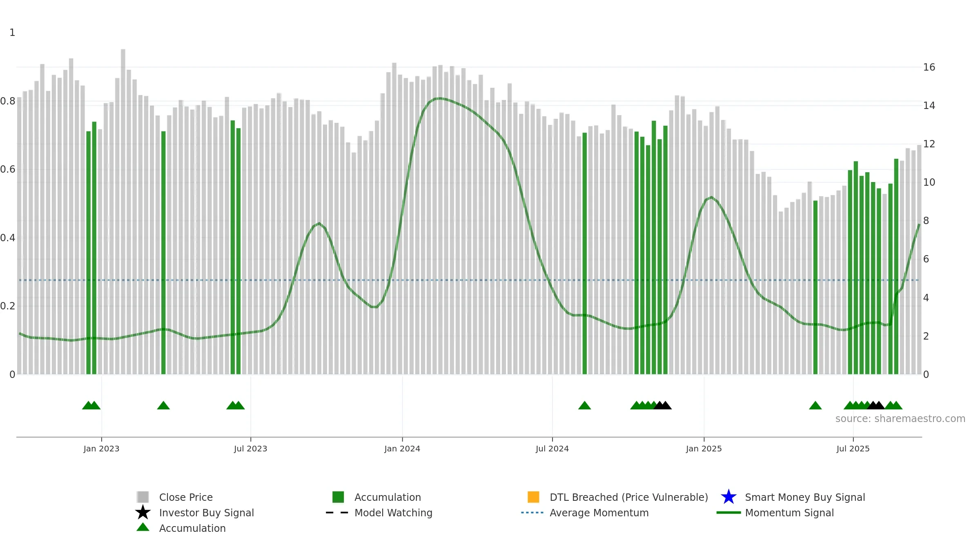Click the black triangles near Nov 2024
Screen dimensions: 980x551
point(663,405)
